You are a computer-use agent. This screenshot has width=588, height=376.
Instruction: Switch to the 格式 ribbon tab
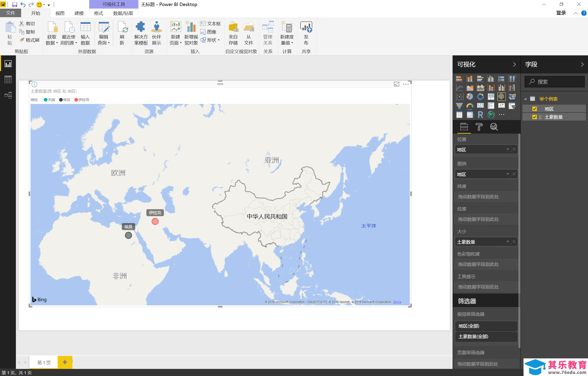pos(98,13)
